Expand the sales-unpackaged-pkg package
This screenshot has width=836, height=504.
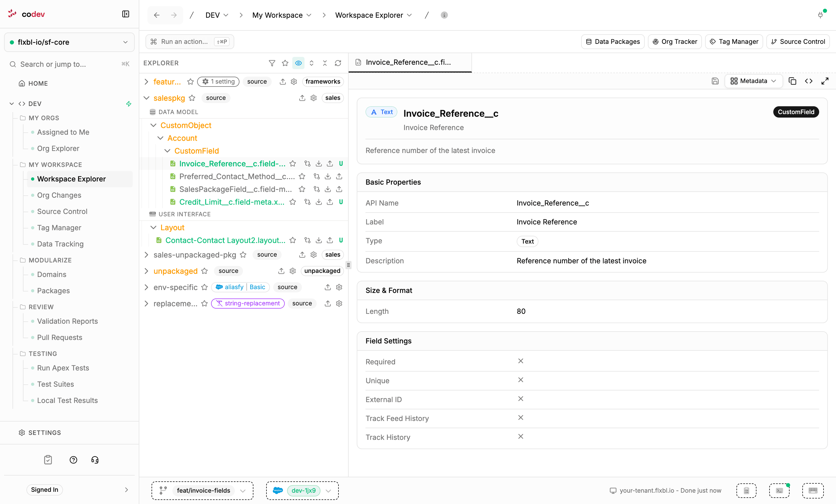146,255
